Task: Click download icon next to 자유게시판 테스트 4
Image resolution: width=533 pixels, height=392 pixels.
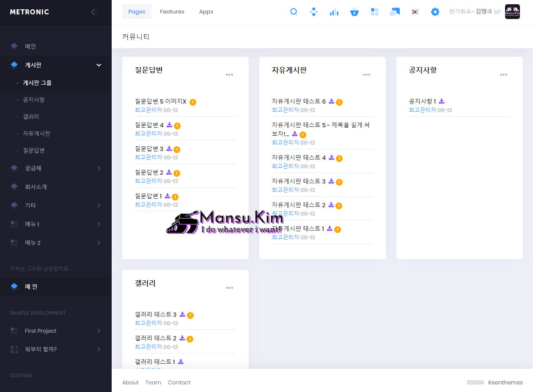Action: 332,157
